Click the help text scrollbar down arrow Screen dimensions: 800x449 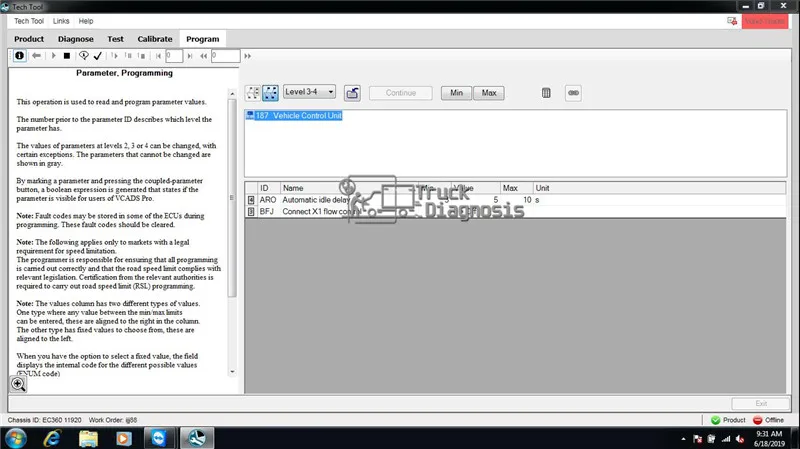click(x=232, y=372)
